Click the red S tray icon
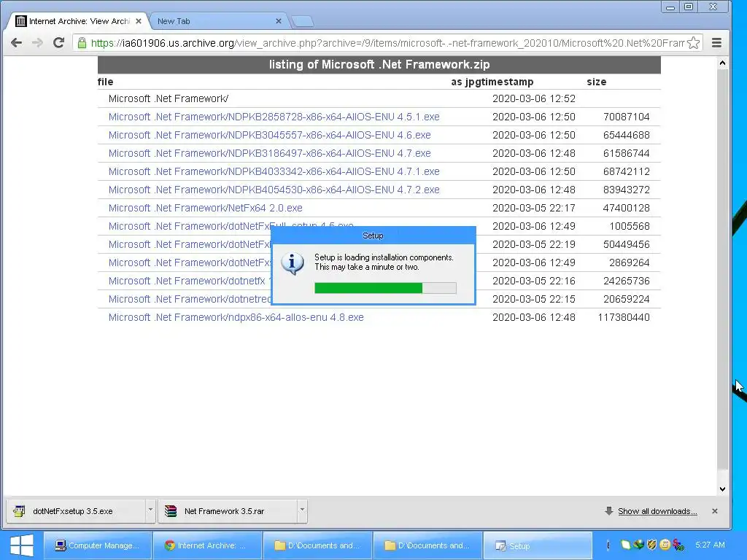The image size is (747, 560). point(678,544)
